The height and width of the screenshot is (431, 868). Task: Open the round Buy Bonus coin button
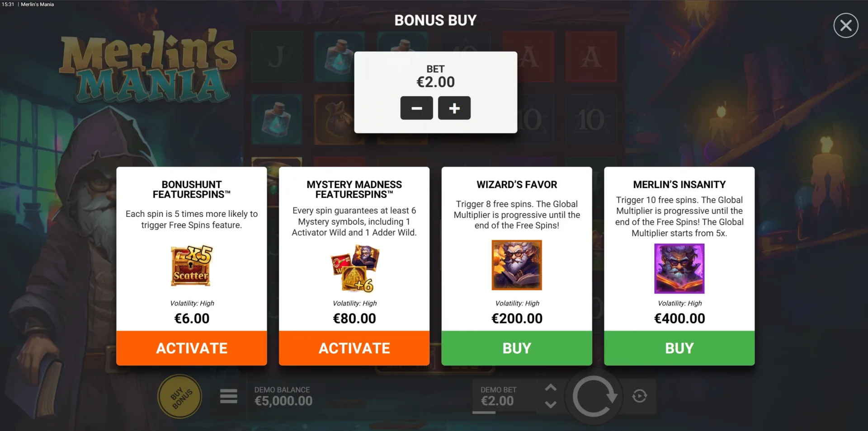(x=180, y=397)
